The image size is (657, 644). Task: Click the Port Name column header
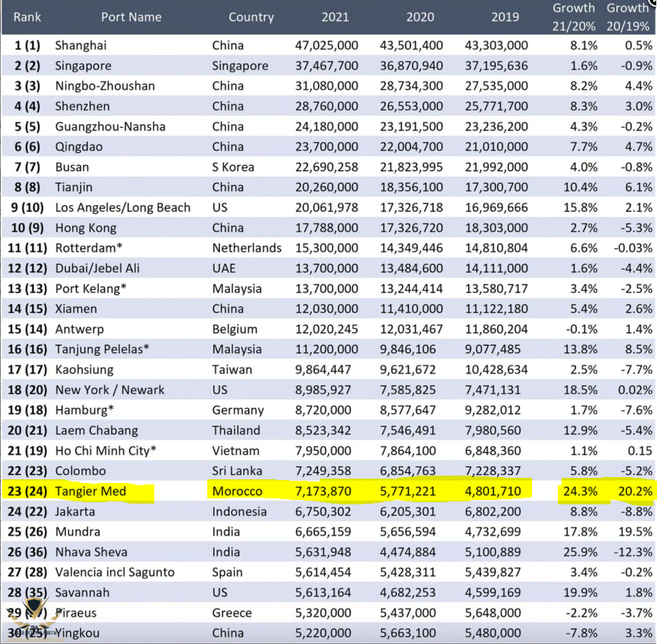[x=131, y=17]
